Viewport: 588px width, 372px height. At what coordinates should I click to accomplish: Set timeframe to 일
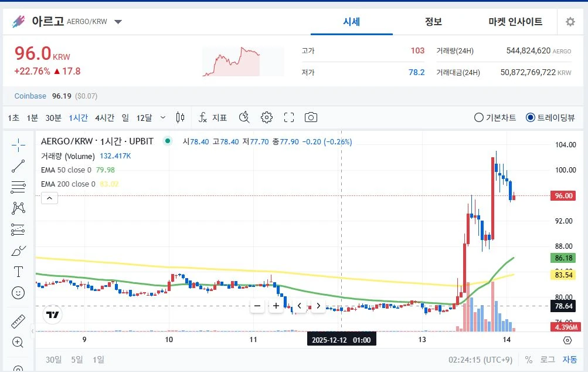[x=125, y=117]
